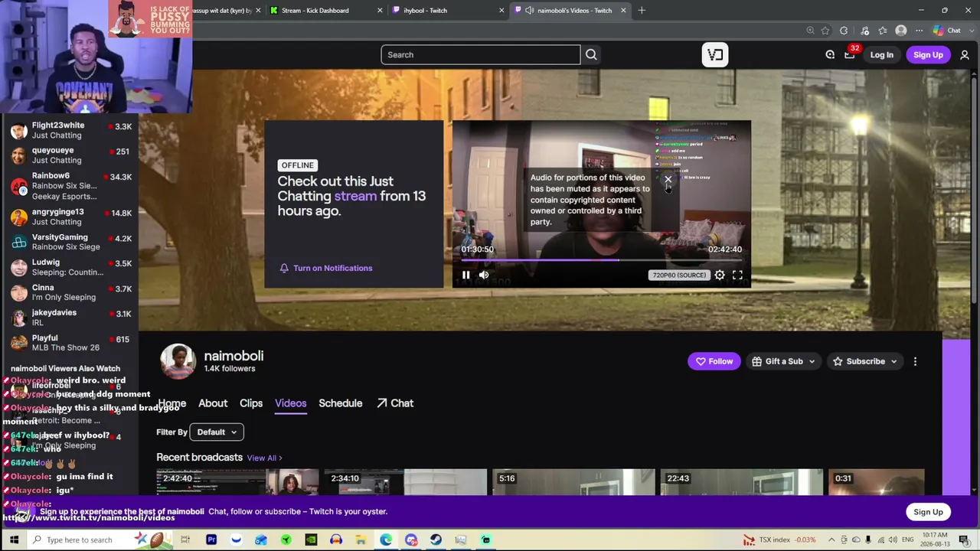The width and height of the screenshot is (980, 551).
Task: Switch to the ihybool Twitch browser tab
Action: click(x=447, y=10)
